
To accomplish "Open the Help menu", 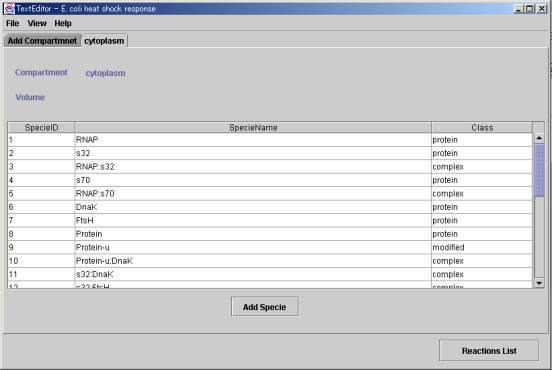I will click(63, 23).
